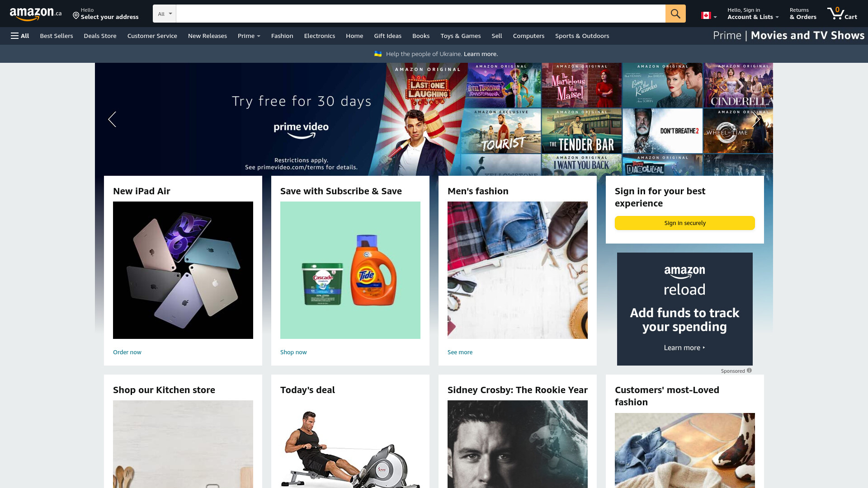
Task: Click Prime Movies and TV Shows banner
Action: 789,36
